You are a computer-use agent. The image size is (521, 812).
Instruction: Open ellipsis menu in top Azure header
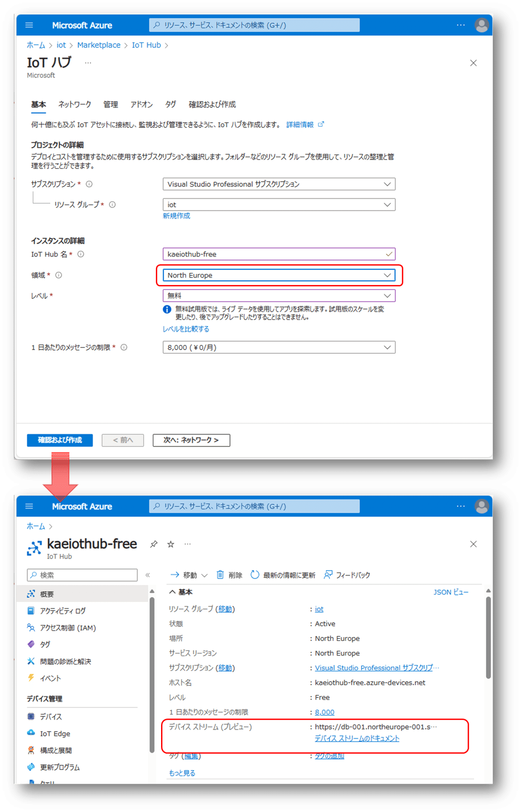tap(461, 25)
